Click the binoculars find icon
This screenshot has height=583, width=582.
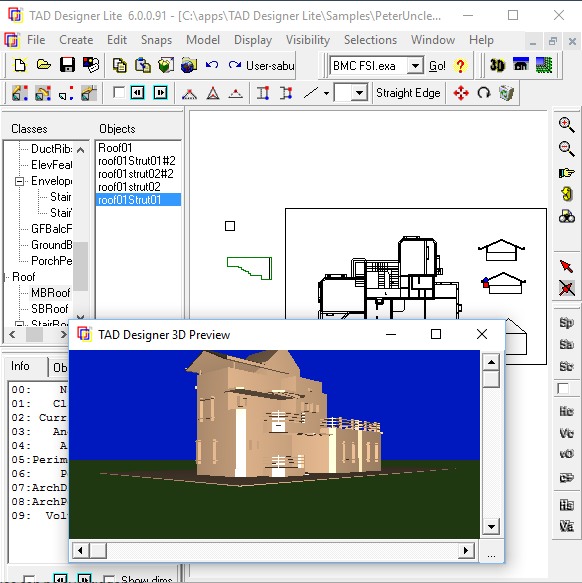(x=566, y=216)
